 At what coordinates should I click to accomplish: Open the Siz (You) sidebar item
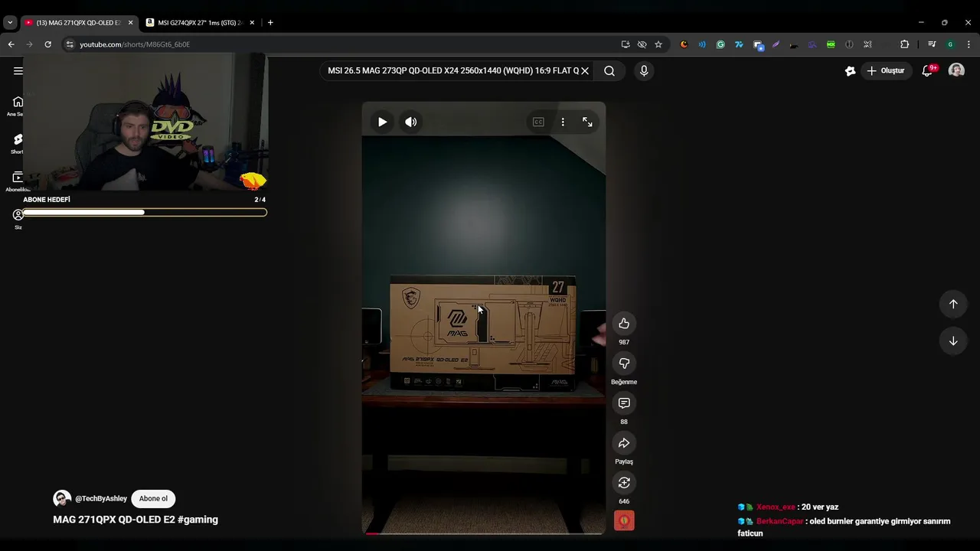(x=18, y=219)
